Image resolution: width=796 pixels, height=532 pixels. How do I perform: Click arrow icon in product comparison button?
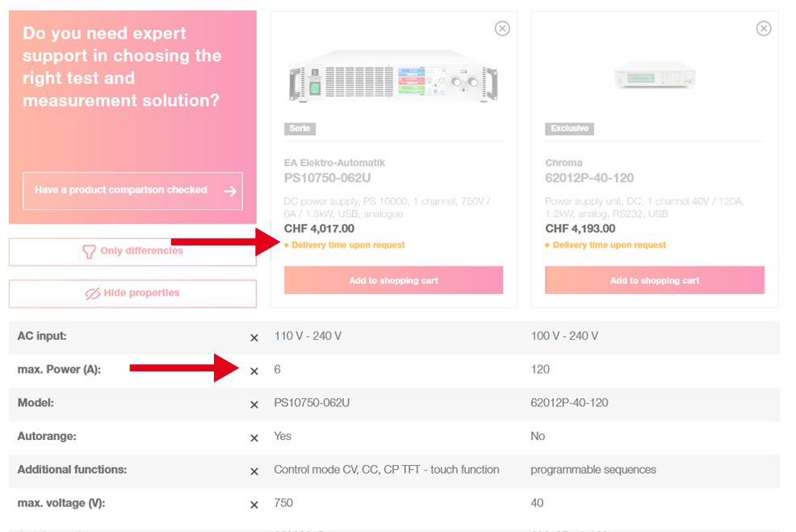(x=230, y=191)
